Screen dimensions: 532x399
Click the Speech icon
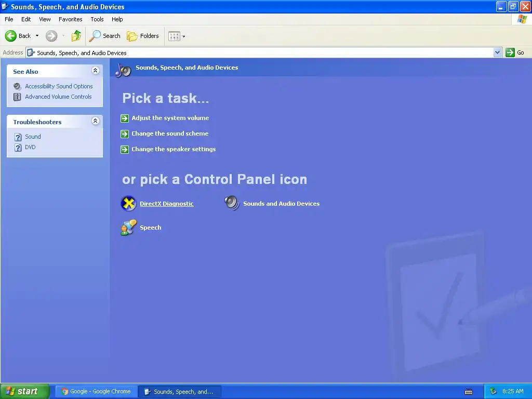click(x=129, y=228)
